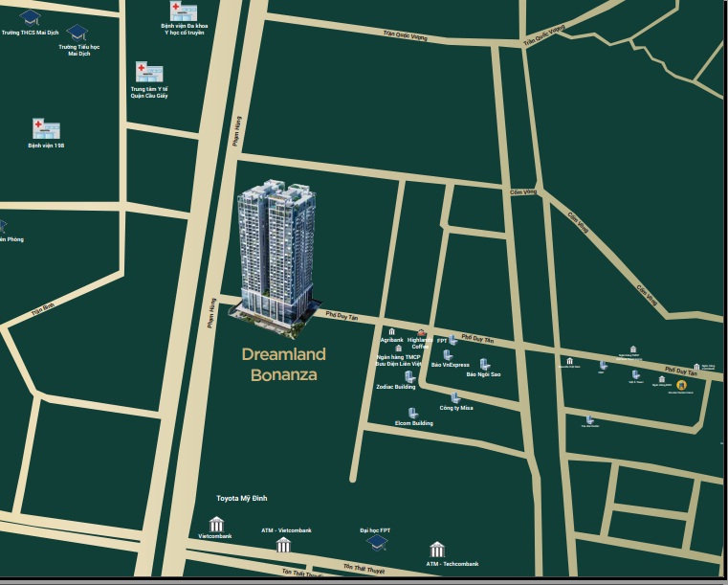This screenshot has height=585, width=728.
Task: Click the Đại học FPT graduation cap icon
Action: click(x=377, y=542)
